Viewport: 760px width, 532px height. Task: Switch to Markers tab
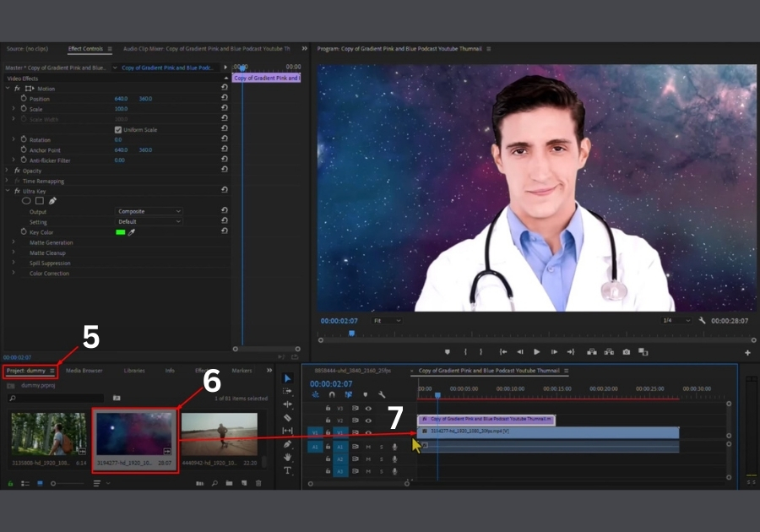pos(242,371)
